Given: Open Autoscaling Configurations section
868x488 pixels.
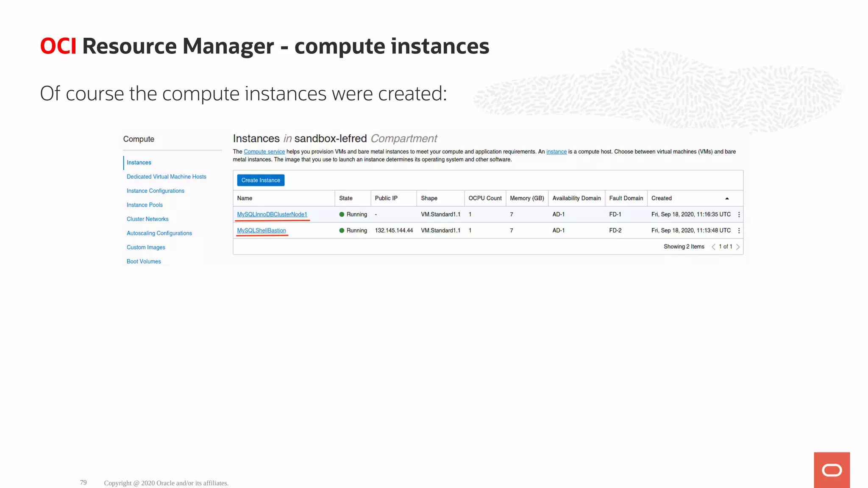Looking at the screenshot, I should [x=159, y=233].
